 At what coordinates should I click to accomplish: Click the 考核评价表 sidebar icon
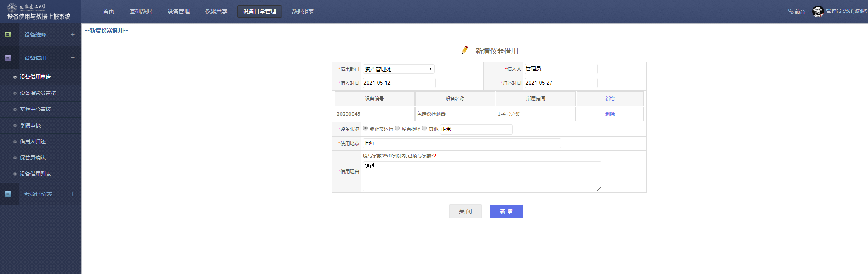coord(8,194)
